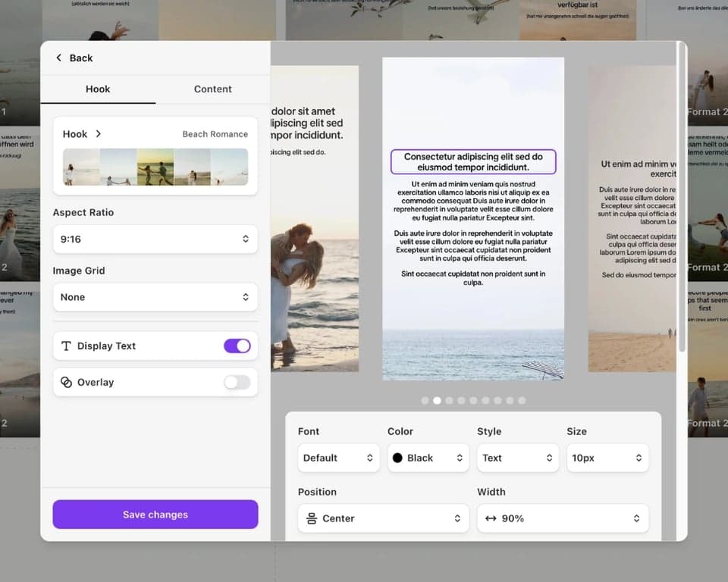Click the Display Text 'T' icon

tap(66, 346)
